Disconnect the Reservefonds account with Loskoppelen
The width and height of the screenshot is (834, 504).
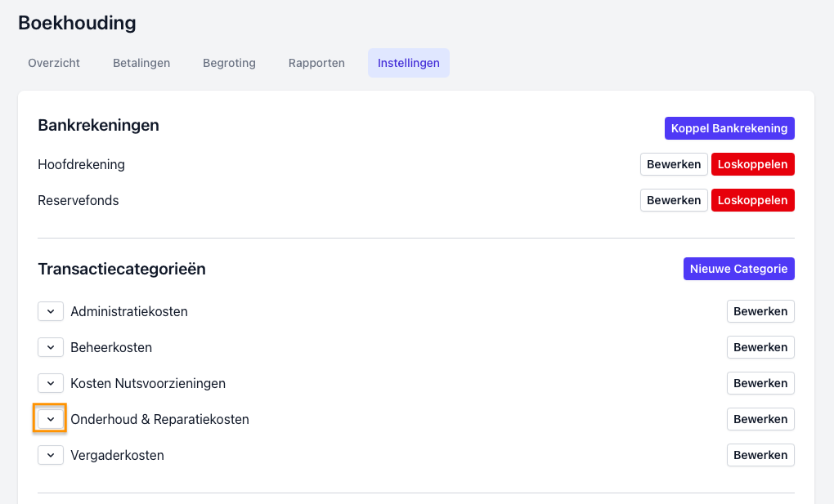(752, 200)
